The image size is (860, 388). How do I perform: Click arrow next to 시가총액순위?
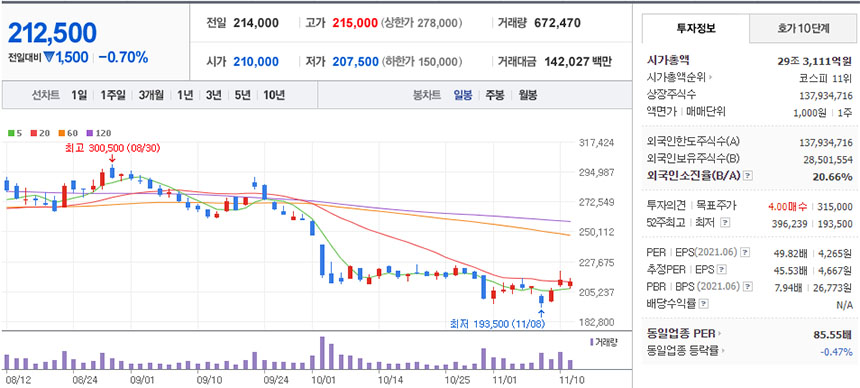click(710, 77)
